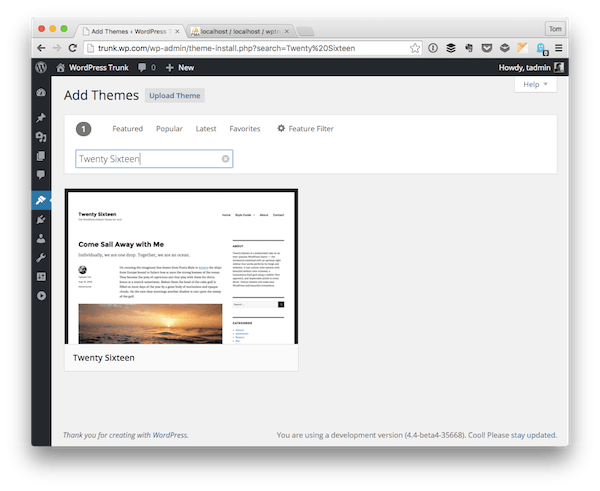This screenshot has height=491, width=600.
Task: Focus the theme search input
Action: (x=154, y=159)
